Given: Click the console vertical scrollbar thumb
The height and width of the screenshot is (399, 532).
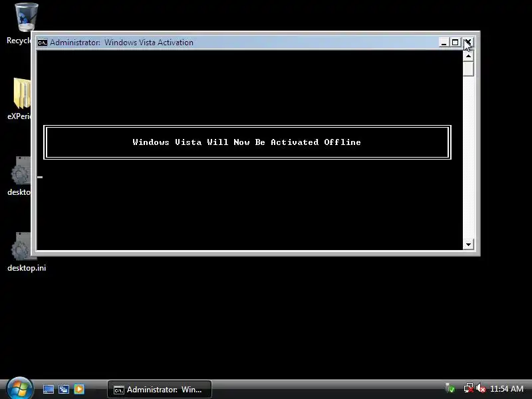Looking at the screenshot, I should (x=468, y=69).
